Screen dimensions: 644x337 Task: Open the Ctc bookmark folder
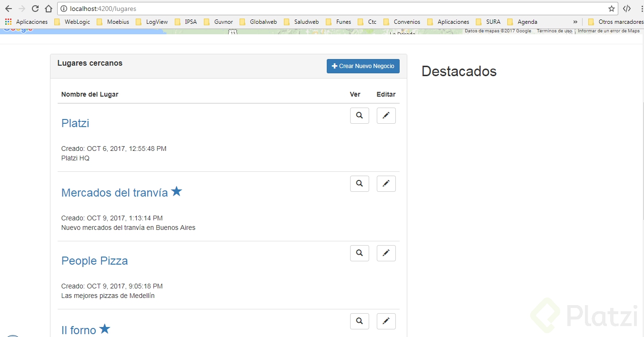367,22
